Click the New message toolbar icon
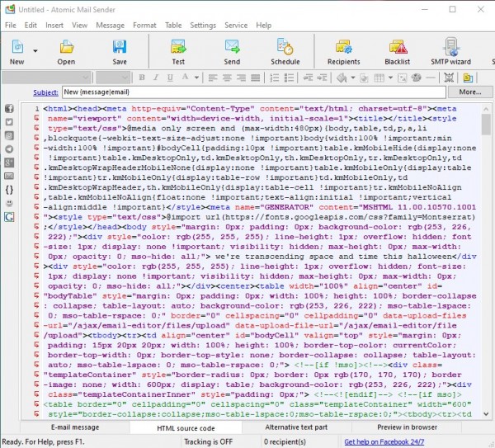 point(17,47)
